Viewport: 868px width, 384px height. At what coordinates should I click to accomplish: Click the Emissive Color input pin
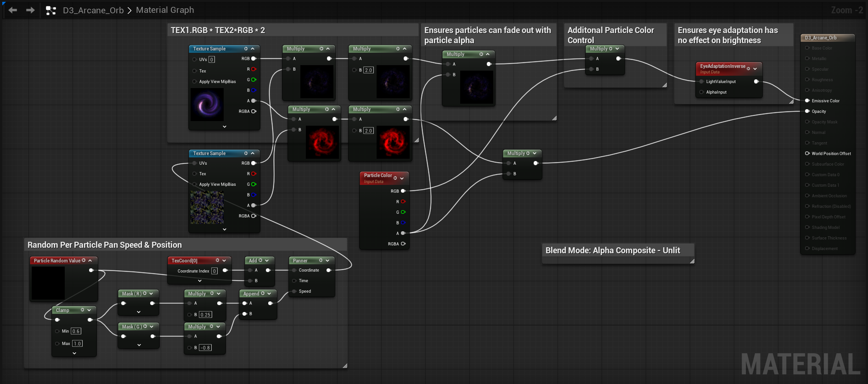807,100
